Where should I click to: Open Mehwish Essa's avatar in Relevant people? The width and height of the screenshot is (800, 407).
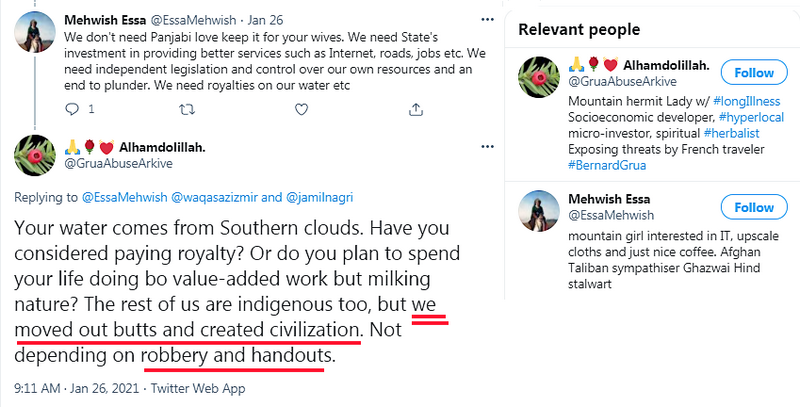click(x=540, y=216)
